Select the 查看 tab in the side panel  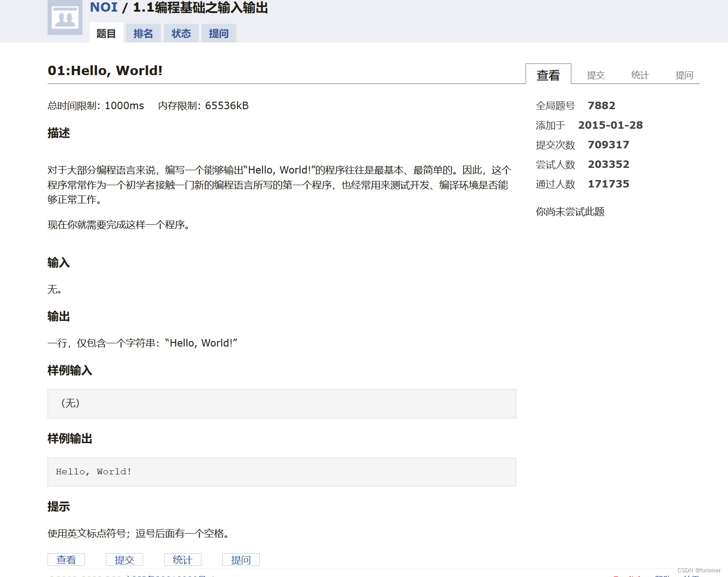[x=548, y=75]
